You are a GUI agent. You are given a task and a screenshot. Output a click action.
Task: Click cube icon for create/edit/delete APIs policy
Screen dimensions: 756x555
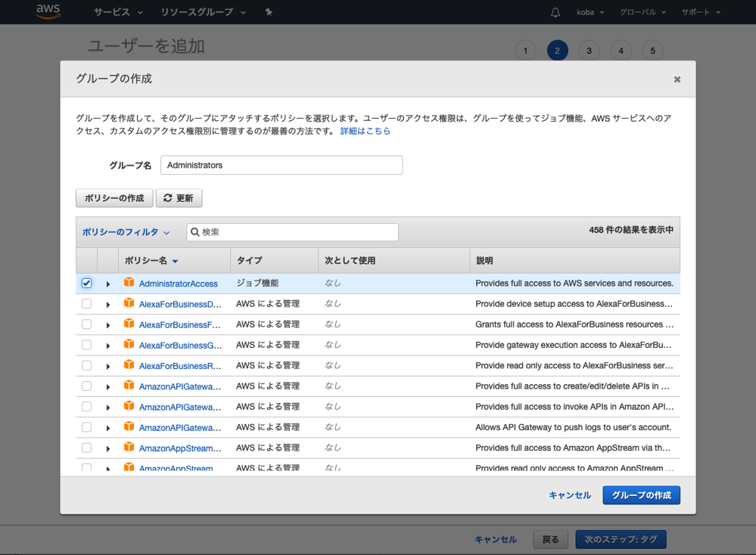point(129,386)
